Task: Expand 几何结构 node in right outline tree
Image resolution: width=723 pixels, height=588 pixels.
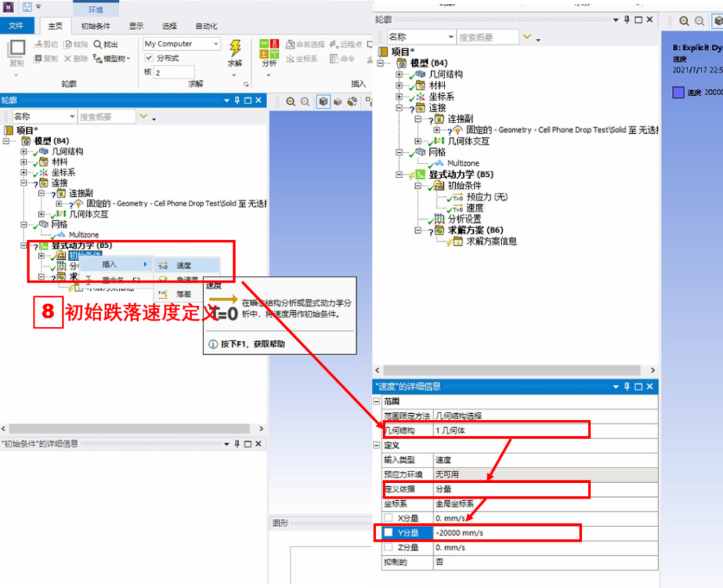Action: point(399,74)
